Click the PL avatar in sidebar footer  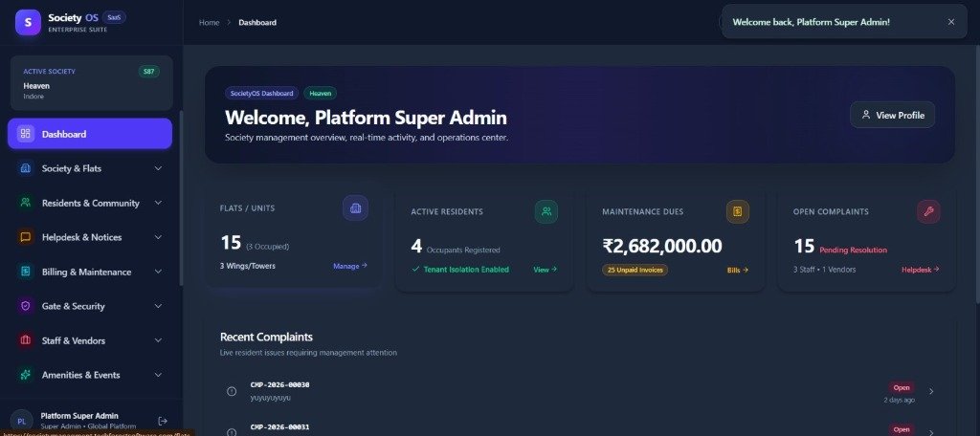[21, 421]
